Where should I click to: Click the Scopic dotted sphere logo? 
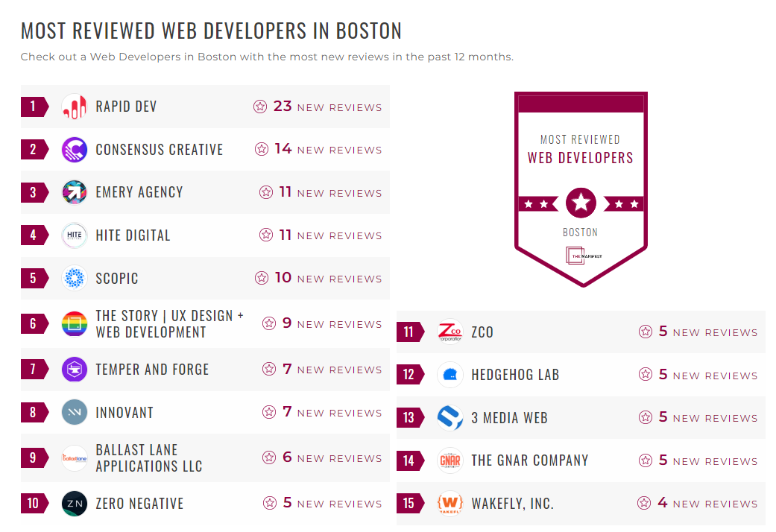coord(74,278)
